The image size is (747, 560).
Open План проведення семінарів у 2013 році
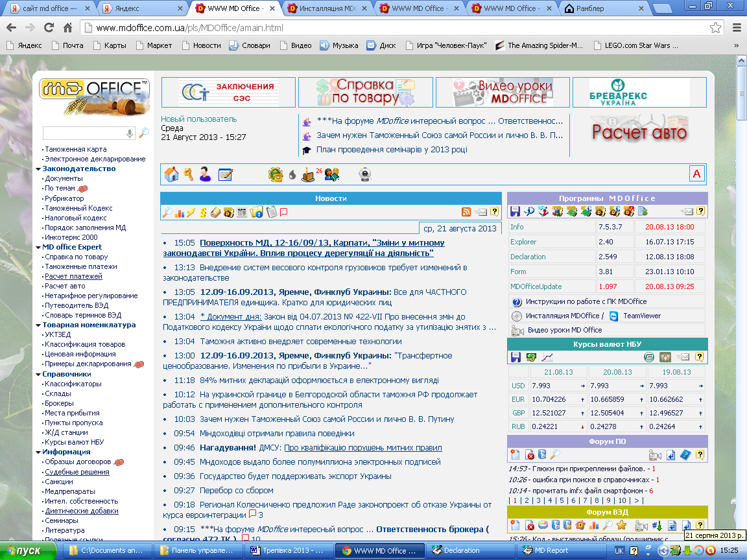(x=392, y=150)
